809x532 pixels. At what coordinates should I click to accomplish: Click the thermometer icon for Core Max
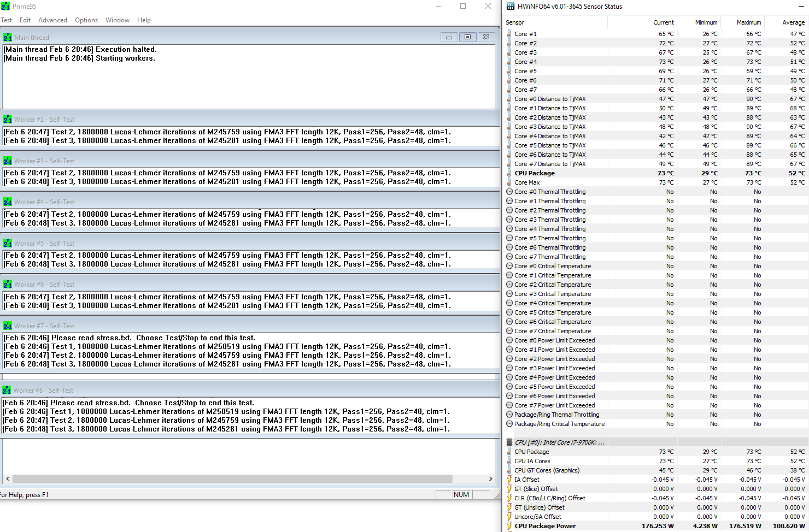509,182
